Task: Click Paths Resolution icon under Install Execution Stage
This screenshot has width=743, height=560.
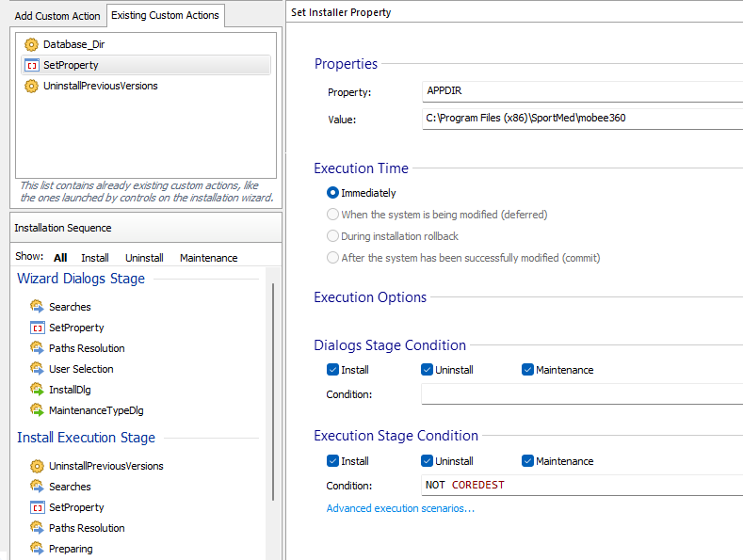Action: [37, 528]
